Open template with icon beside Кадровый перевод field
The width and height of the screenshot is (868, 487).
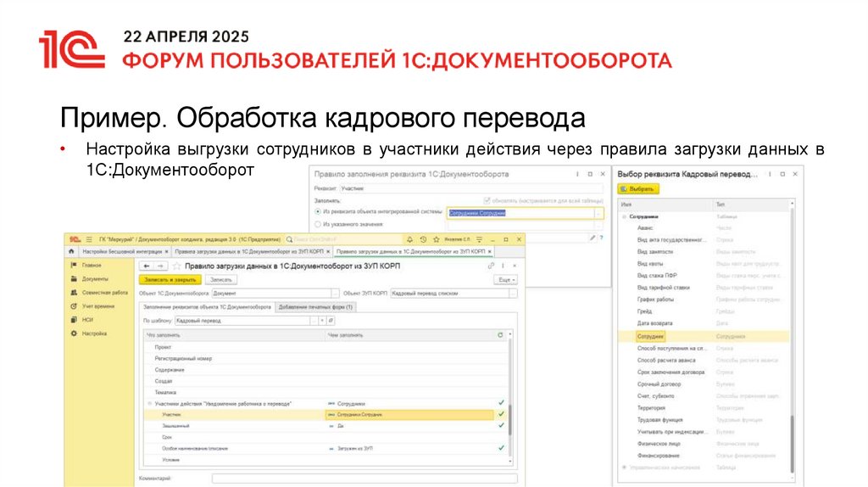click(x=331, y=321)
